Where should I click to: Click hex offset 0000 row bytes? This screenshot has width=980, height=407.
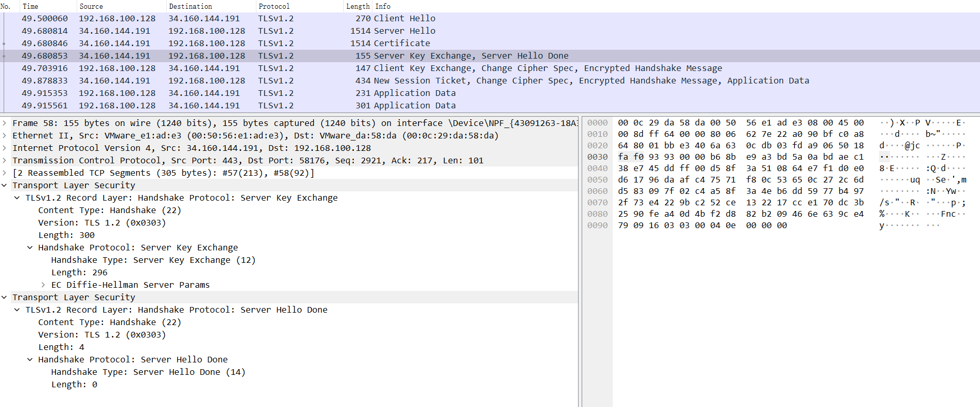click(741, 123)
